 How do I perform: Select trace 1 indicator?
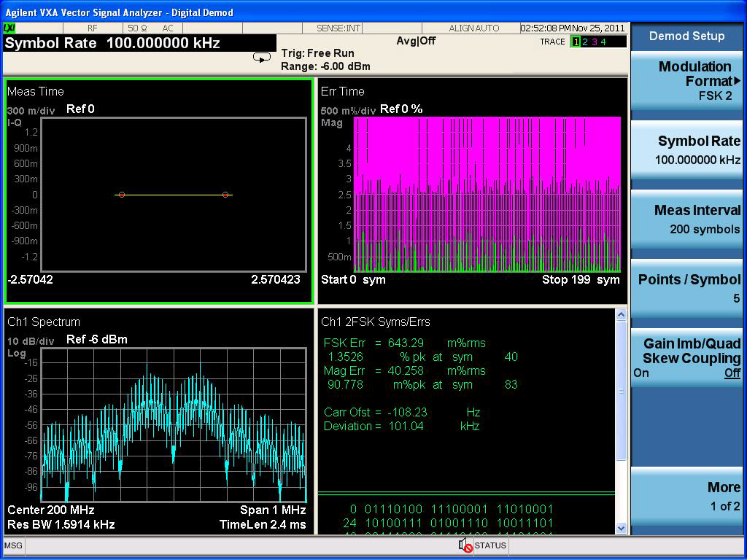(x=576, y=42)
